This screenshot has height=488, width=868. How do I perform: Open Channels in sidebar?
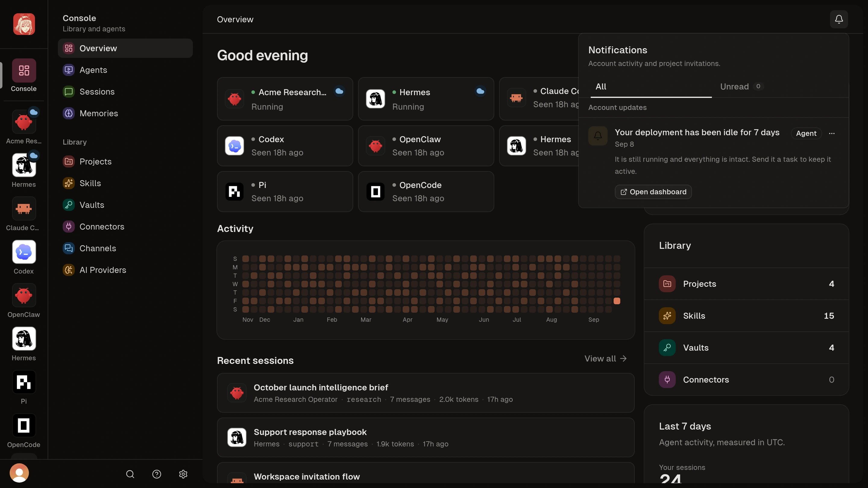pyautogui.click(x=125, y=248)
